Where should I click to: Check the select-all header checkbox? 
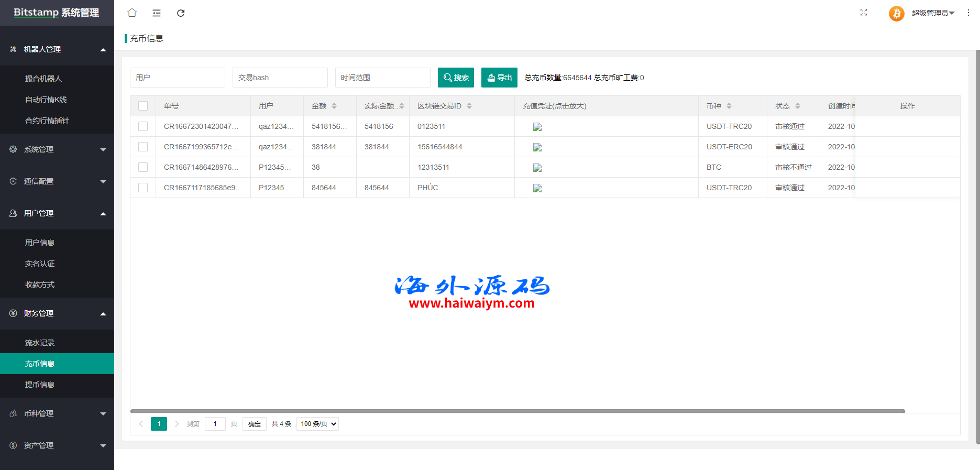143,106
